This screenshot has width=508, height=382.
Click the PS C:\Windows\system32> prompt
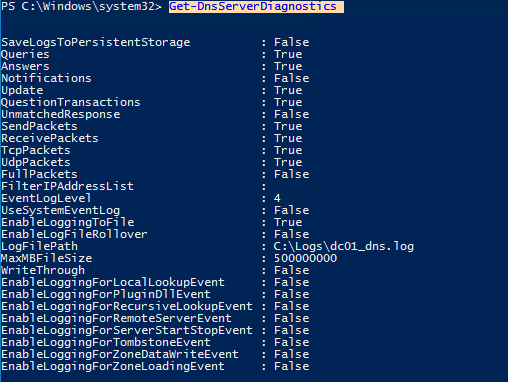click(x=82, y=7)
